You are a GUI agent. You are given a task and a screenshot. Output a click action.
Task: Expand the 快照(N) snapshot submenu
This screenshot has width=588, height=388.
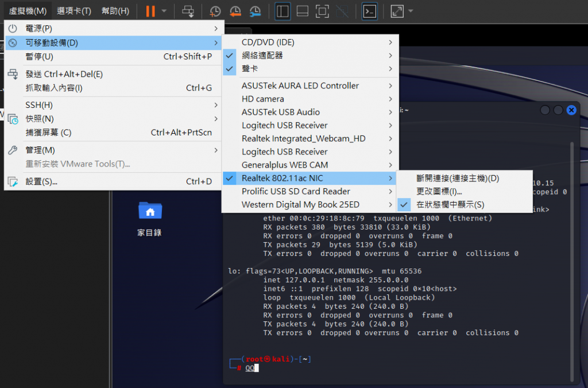(x=114, y=119)
